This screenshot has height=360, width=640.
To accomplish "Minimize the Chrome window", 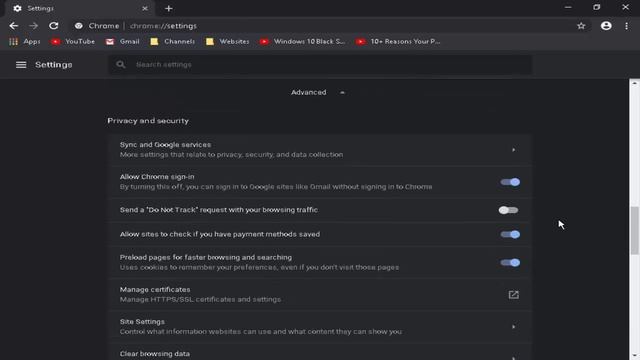I will point(568,7).
